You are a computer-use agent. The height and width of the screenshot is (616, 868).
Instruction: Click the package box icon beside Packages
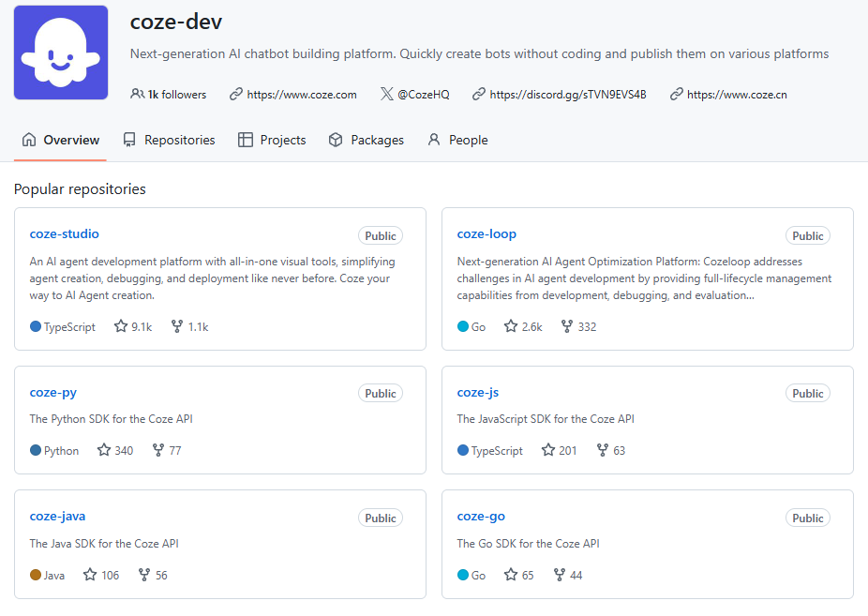[x=336, y=139]
